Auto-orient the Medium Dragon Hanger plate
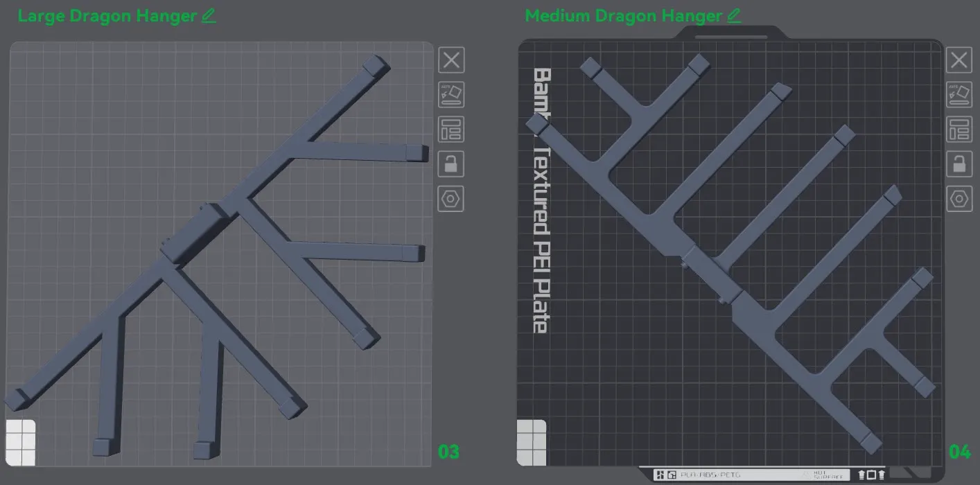The image size is (980, 485). (x=959, y=95)
